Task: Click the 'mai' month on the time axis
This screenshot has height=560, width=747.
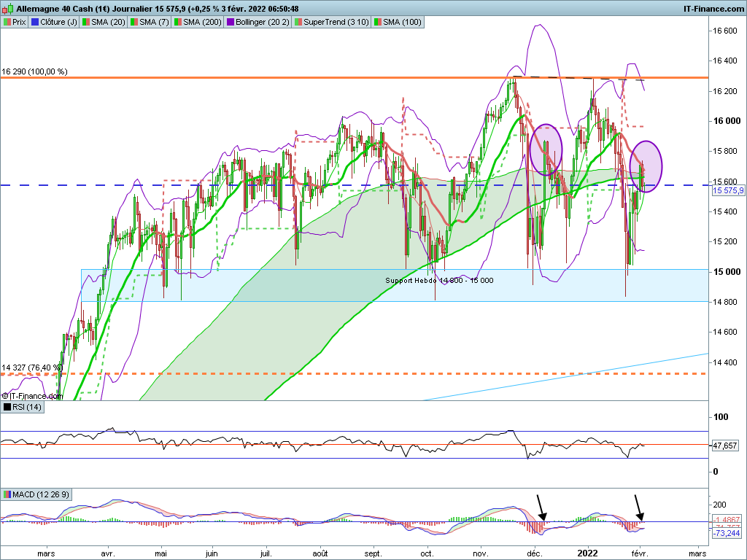Action: point(161,554)
